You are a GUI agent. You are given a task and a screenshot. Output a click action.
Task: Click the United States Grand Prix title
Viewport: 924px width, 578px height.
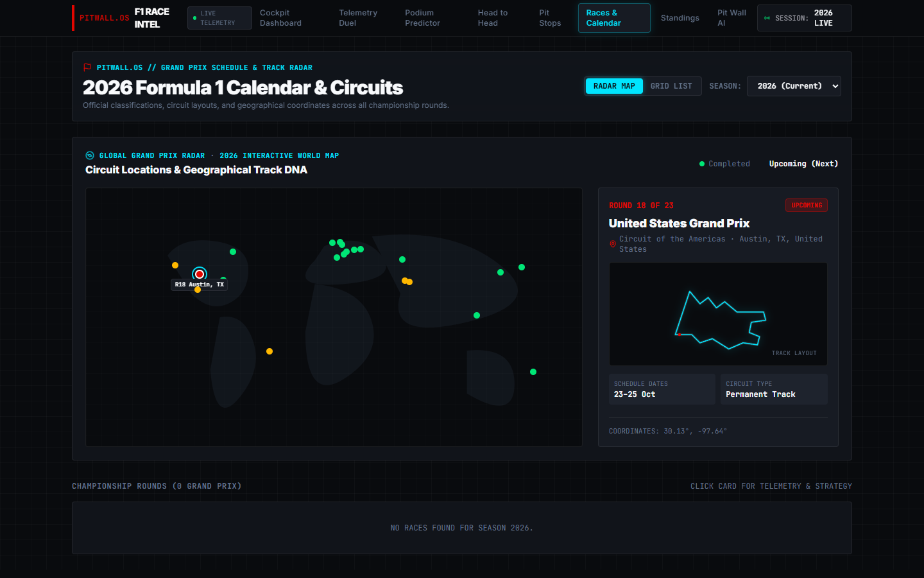tap(679, 223)
